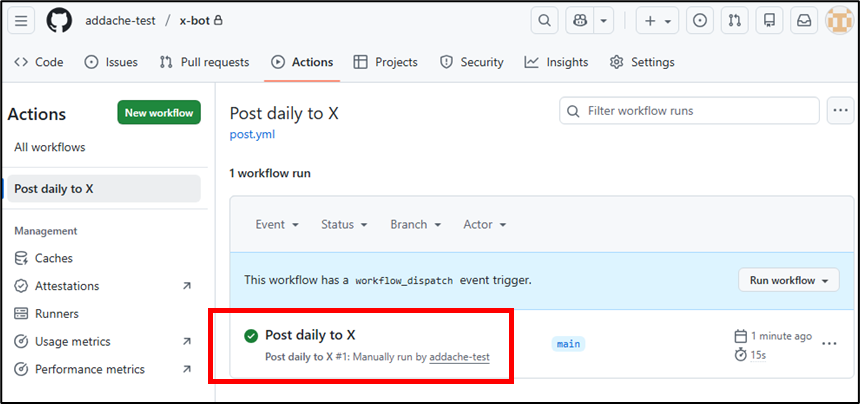Open the workflow run three-dot options menu
This screenshot has height=404, width=860.
pos(828,344)
